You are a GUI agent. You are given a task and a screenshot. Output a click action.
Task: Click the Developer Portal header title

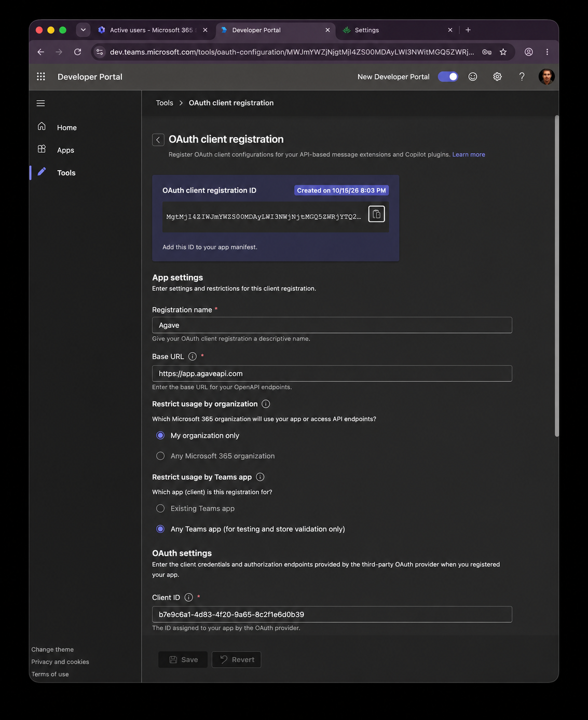(x=90, y=77)
